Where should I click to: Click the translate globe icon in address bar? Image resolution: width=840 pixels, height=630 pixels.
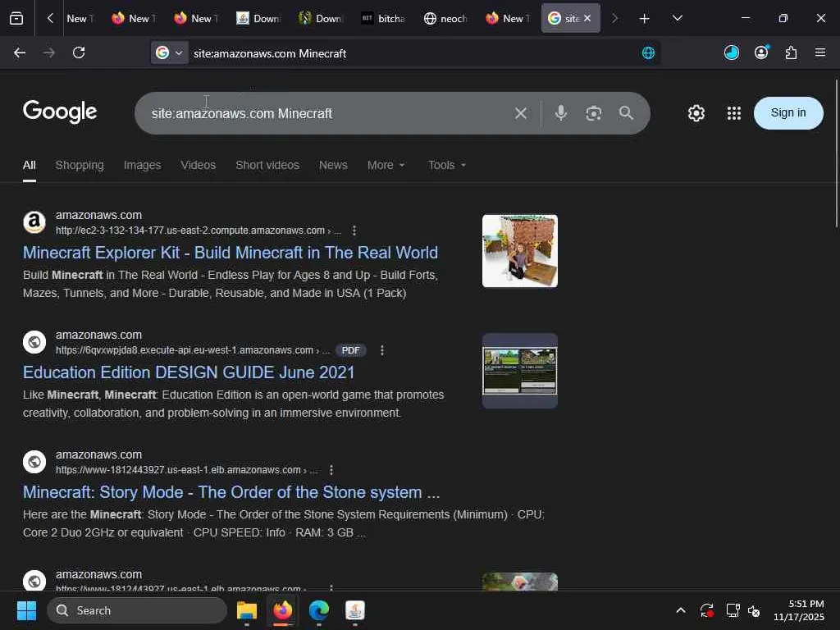(x=648, y=52)
